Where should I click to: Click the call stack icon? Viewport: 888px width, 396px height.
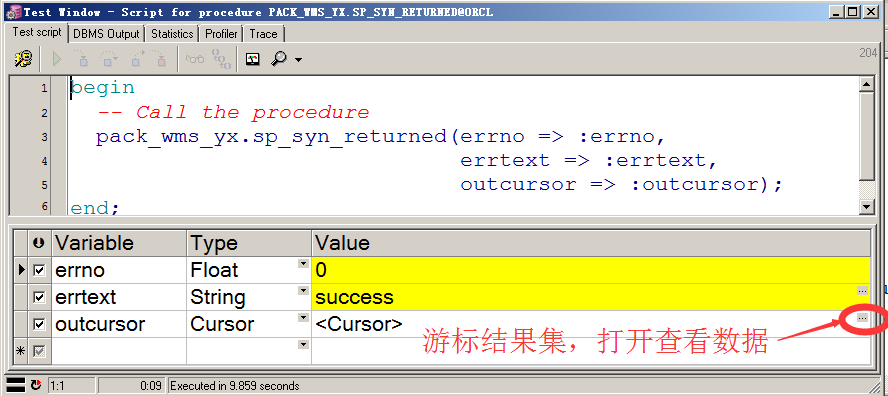[x=221, y=59]
